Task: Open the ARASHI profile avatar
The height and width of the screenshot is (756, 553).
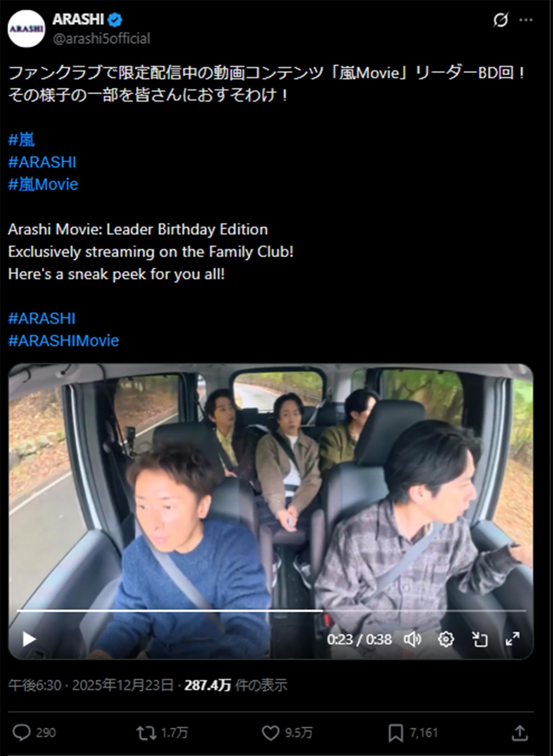Action: coord(26,29)
